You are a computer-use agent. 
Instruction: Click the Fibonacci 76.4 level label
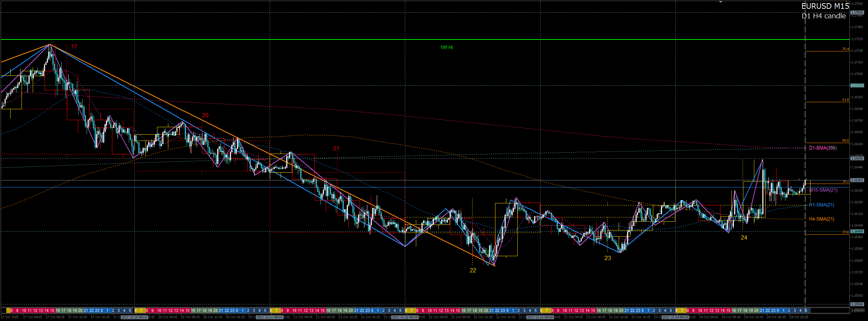[845, 49]
